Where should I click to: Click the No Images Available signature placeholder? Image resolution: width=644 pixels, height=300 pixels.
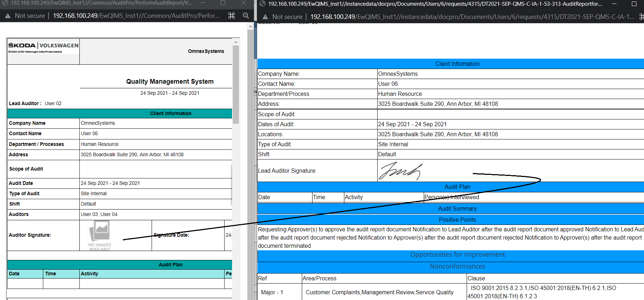pyautogui.click(x=100, y=236)
